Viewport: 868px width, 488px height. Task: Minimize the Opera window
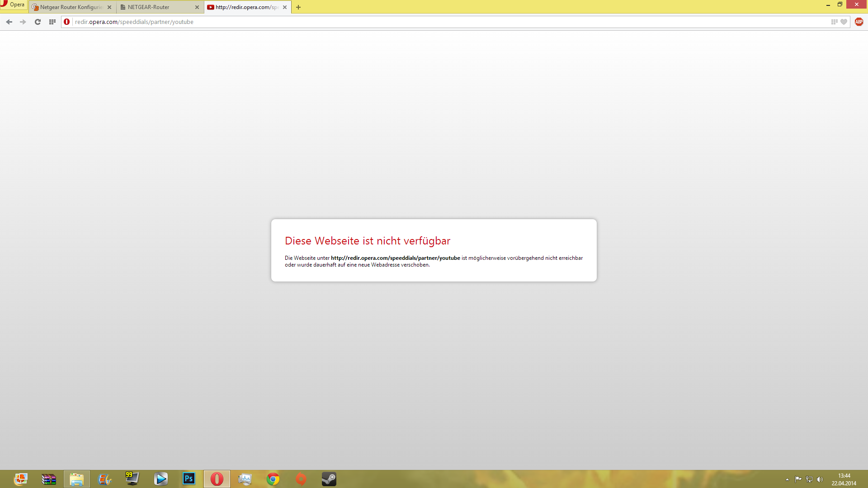click(x=828, y=5)
